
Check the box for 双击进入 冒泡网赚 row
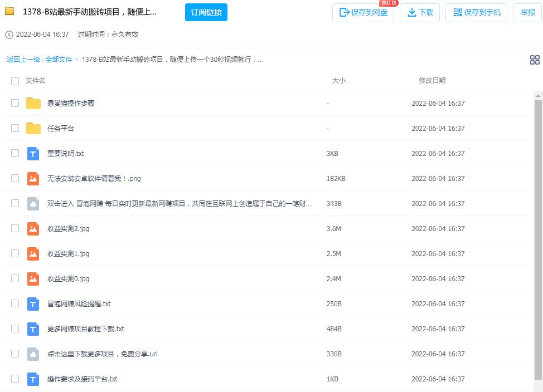point(15,203)
